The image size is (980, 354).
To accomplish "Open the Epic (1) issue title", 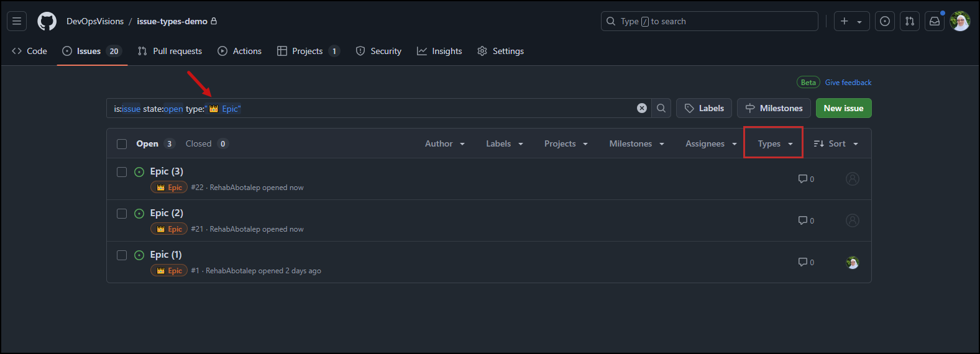I will tap(166, 255).
